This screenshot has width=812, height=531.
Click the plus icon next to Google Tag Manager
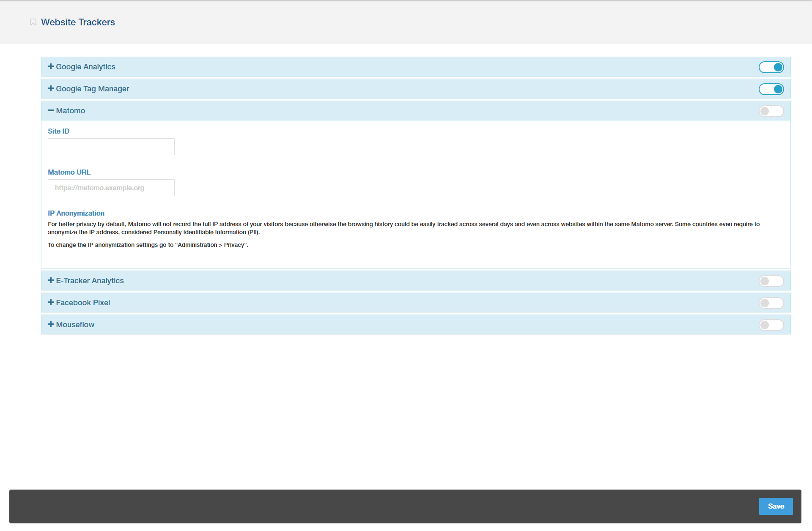tap(51, 88)
